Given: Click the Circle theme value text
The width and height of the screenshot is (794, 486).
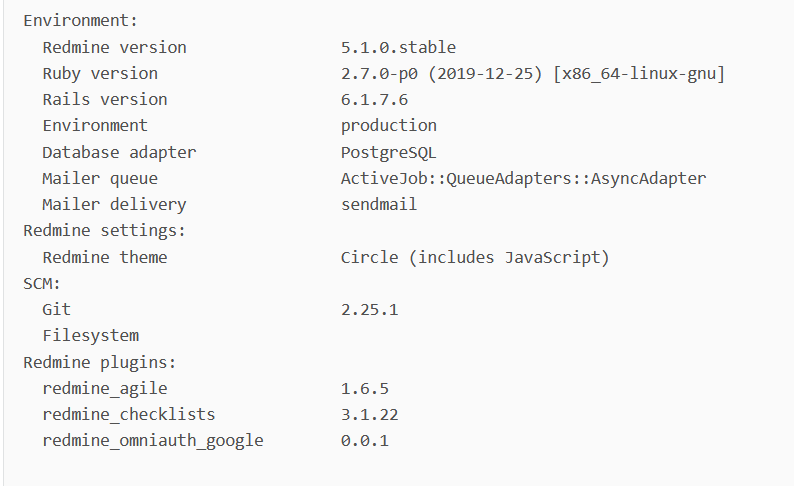Looking at the screenshot, I should (x=475, y=257).
